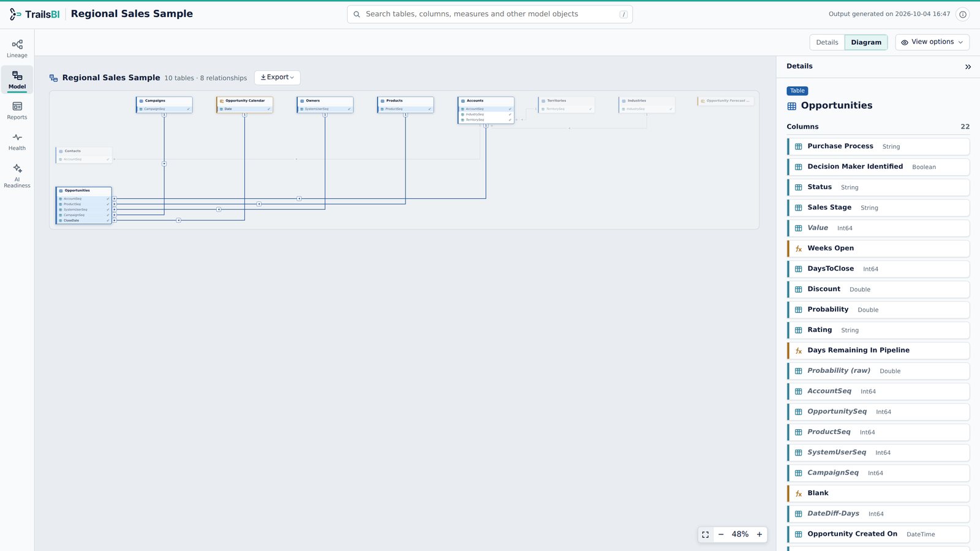Select the Owners table node

[325, 105]
